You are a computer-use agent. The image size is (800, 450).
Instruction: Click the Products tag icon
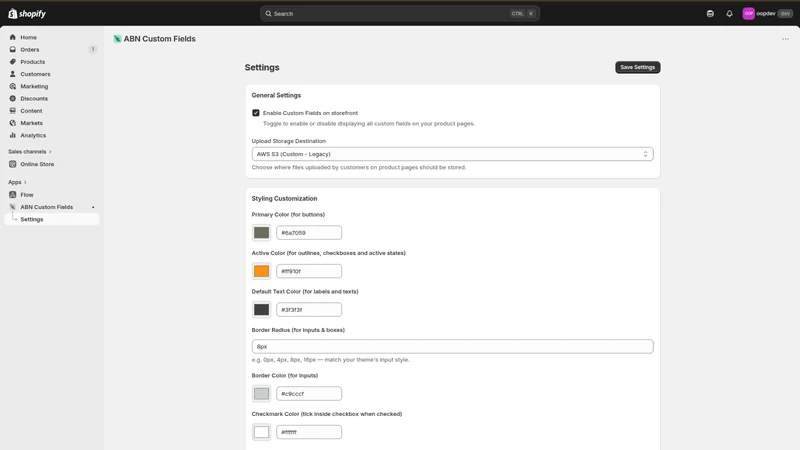(x=13, y=62)
